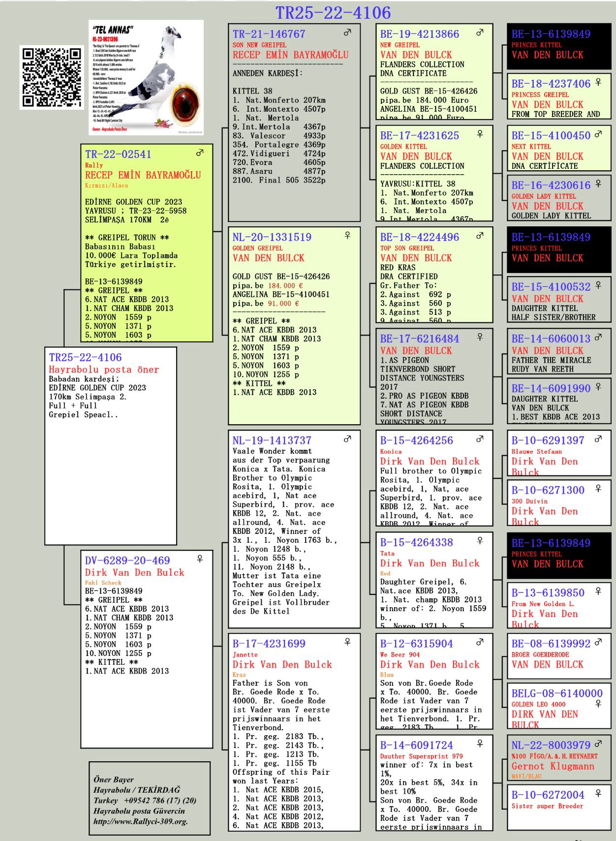Select the Sister super Breeder label

(547, 806)
